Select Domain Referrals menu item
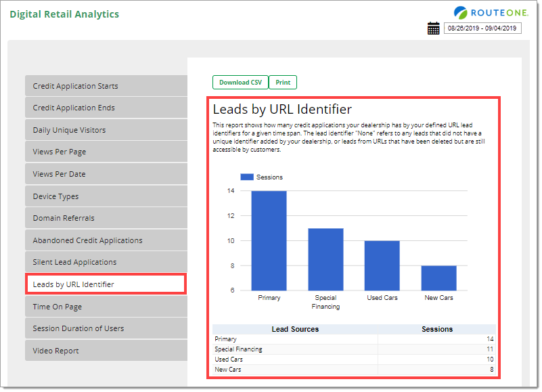Image resolution: width=542 pixels, height=392 pixels. click(x=106, y=218)
